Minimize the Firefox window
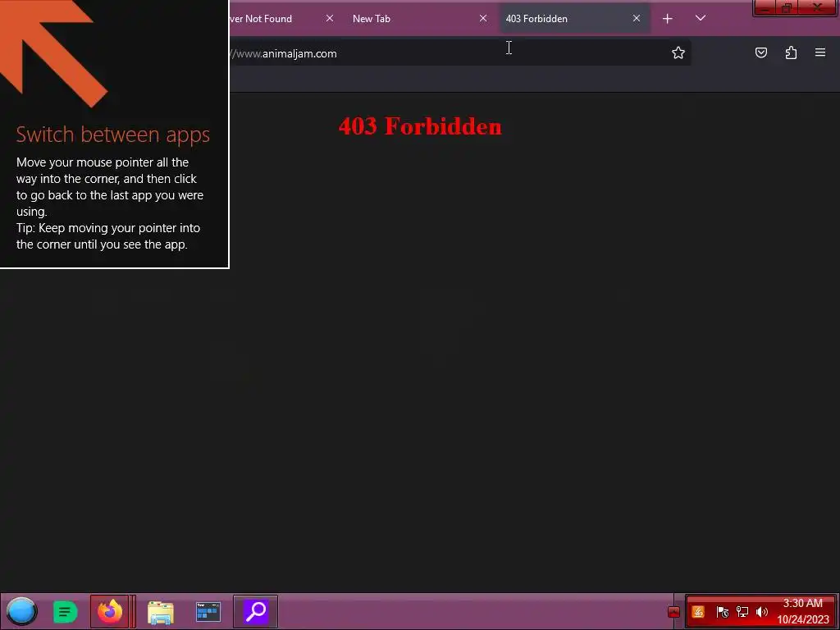This screenshot has height=630, width=840. coord(765,7)
